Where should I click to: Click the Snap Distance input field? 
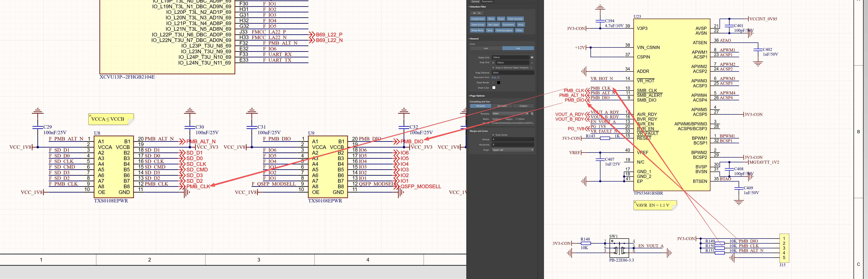tap(513, 73)
